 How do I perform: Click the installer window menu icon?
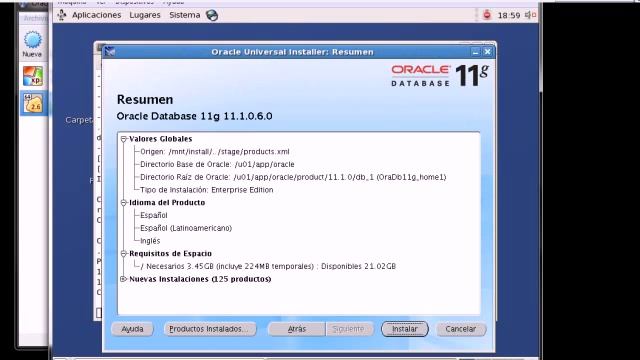(110, 52)
